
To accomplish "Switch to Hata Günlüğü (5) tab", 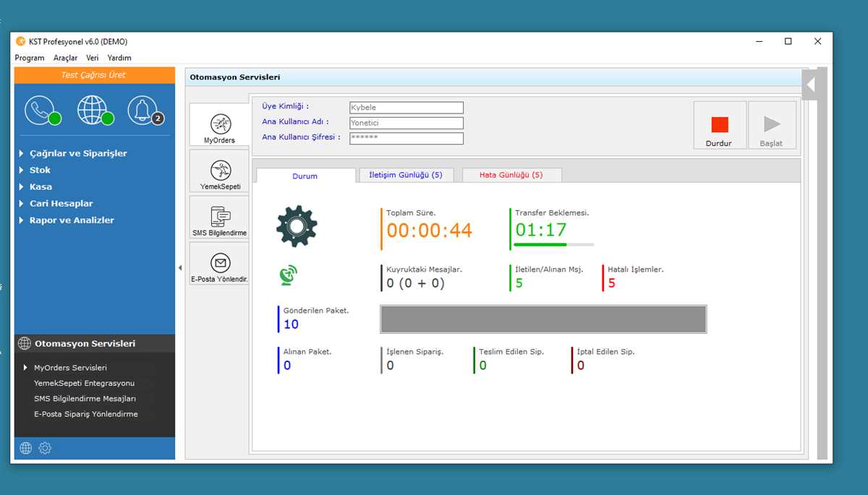I will (x=511, y=175).
